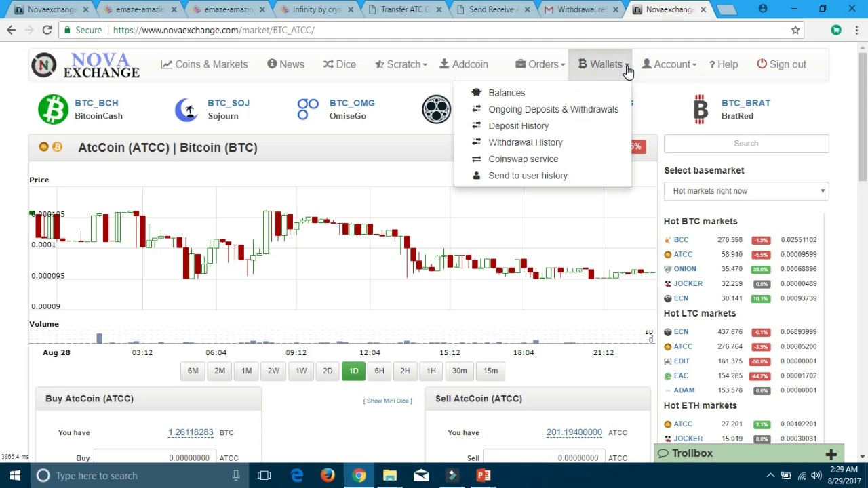
Task: Open Deposit History
Action: pyautogui.click(x=519, y=126)
